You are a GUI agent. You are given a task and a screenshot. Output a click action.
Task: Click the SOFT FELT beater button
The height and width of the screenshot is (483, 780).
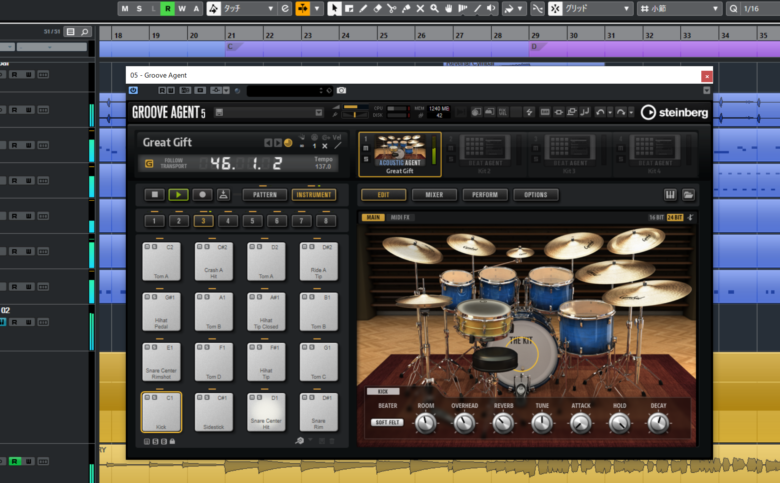coord(387,422)
